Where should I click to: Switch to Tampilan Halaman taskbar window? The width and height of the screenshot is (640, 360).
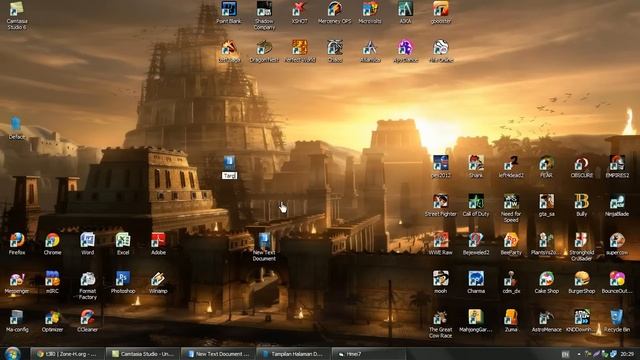coord(293,354)
